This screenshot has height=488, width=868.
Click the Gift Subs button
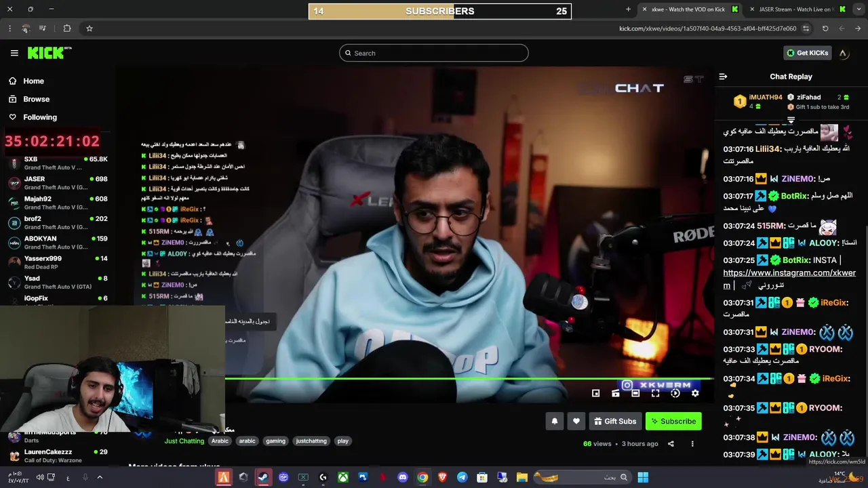[x=615, y=421]
